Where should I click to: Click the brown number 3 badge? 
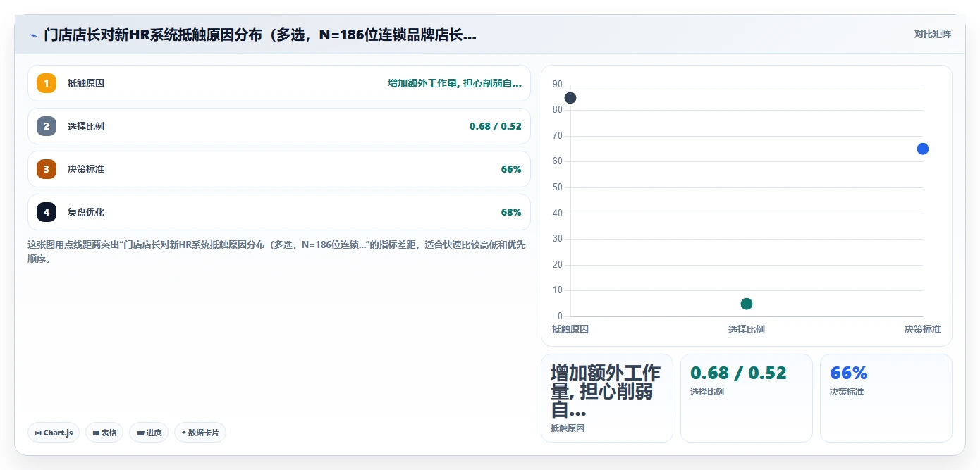(47, 169)
